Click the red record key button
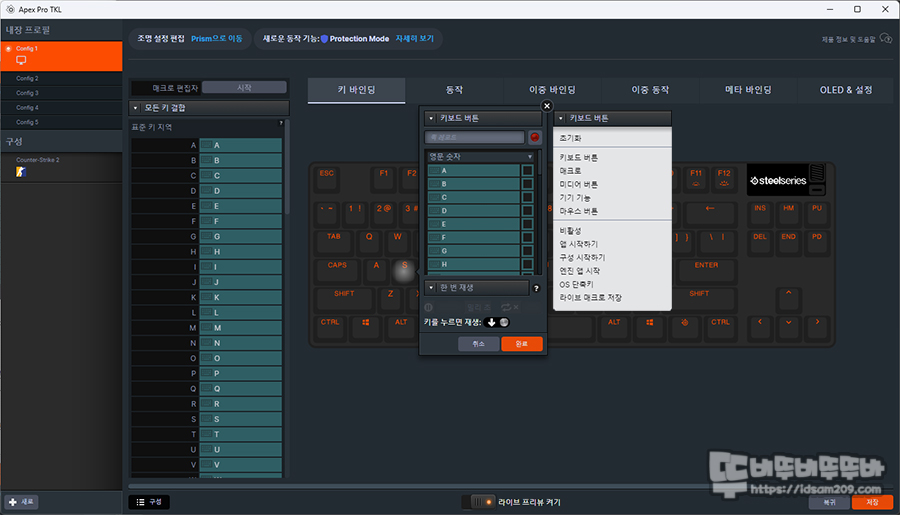The width and height of the screenshot is (900, 515). tap(534, 137)
